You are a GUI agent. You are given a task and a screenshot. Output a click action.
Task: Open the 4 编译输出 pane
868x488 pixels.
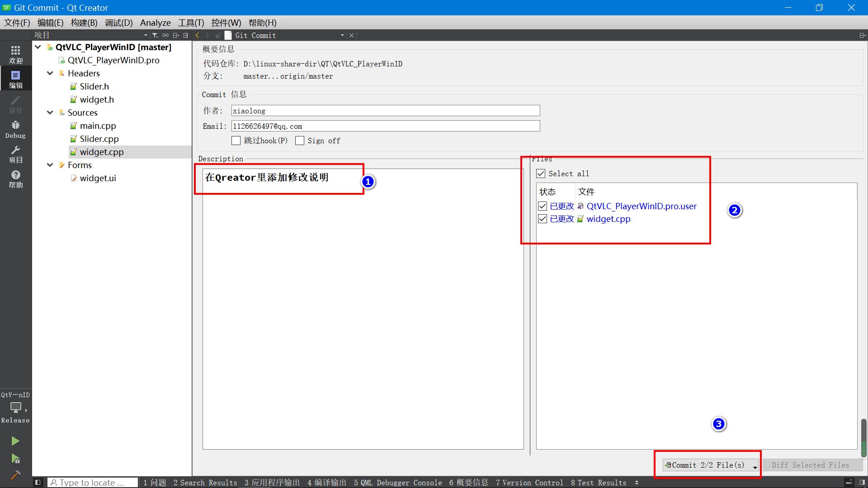tap(327, 483)
